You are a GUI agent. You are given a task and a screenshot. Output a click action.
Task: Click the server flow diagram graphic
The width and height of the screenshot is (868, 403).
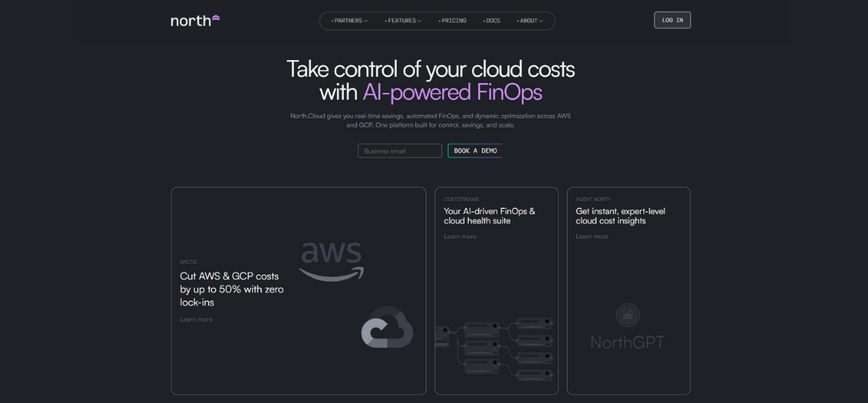click(x=496, y=348)
